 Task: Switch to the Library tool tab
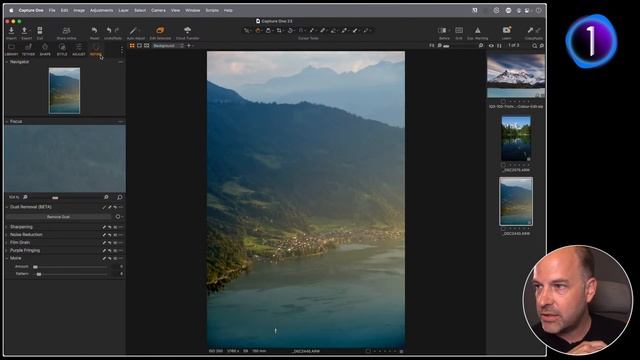[11, 49]
